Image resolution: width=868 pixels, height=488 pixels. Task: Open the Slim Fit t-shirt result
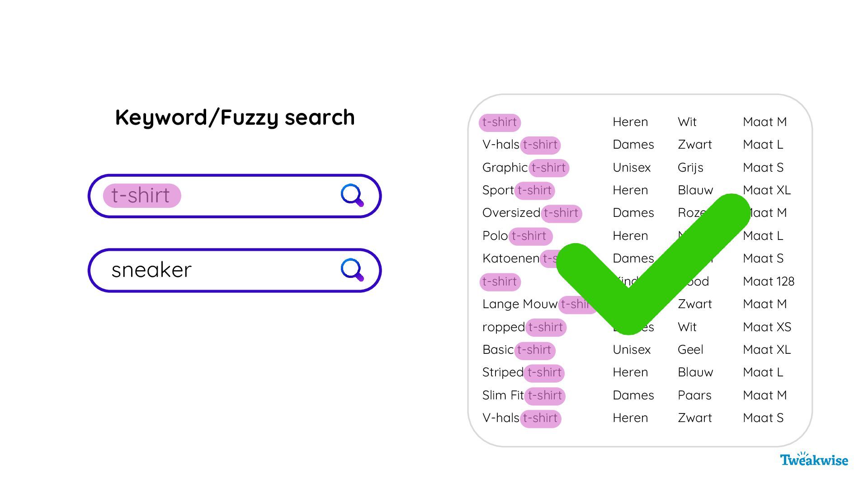point(523,395)
